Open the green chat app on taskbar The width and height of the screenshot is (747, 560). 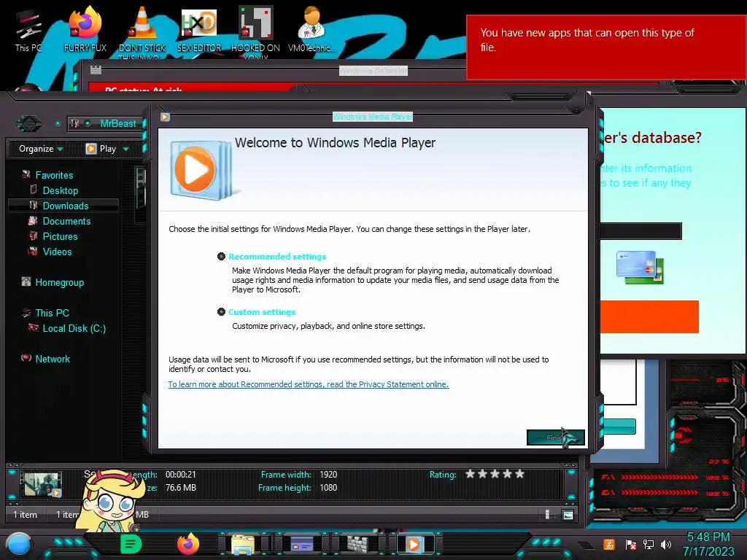131,544
